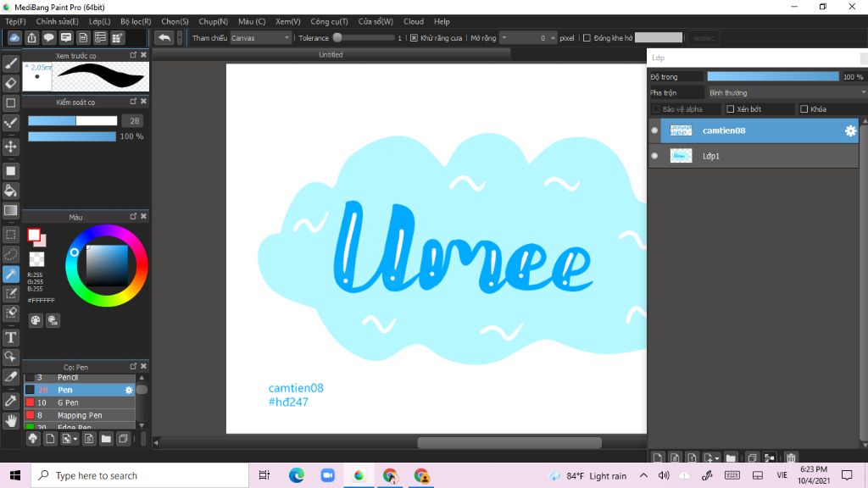Open the Tệp(F) menu

click(15, 21)
